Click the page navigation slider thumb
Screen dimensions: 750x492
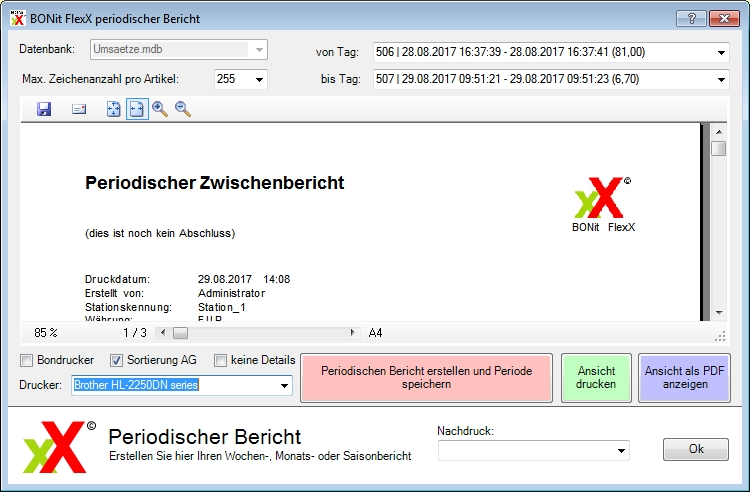pyautogui.click(x=180, y=333)
